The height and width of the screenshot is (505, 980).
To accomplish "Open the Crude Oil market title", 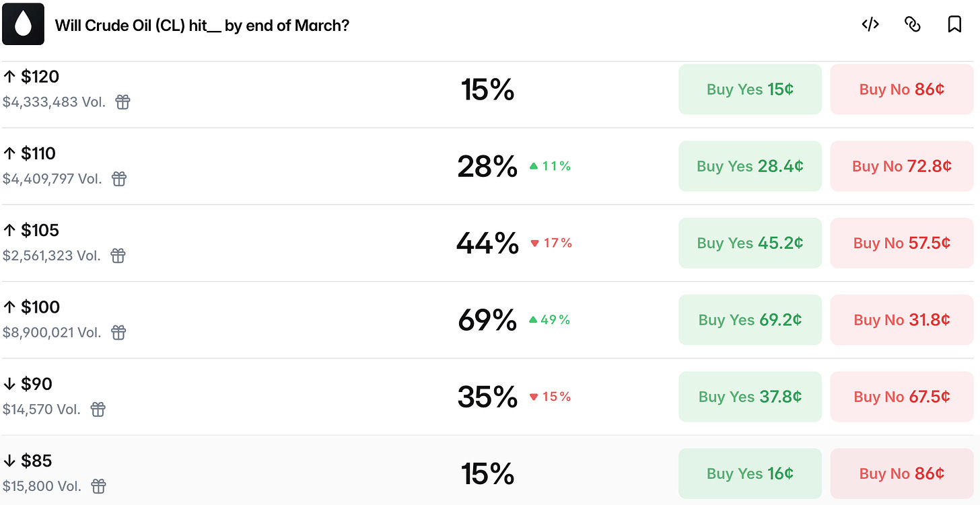I will [x=202, y=26].
